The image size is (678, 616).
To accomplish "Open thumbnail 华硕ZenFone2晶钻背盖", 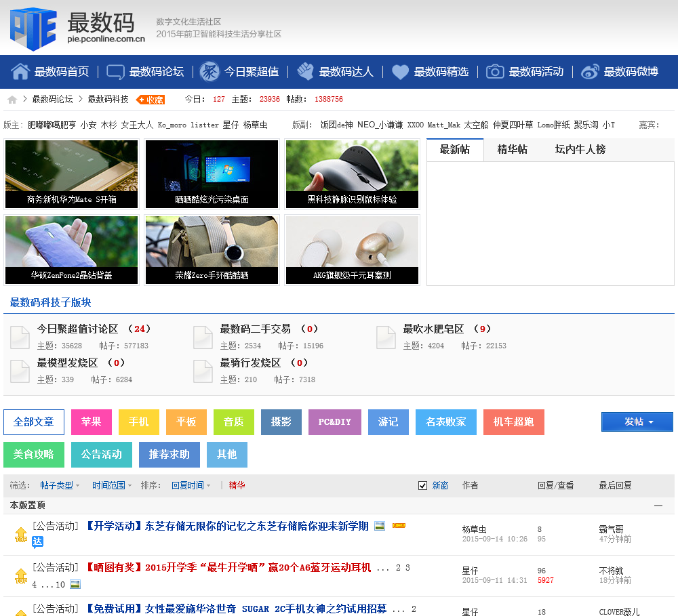I will (71, 250).
